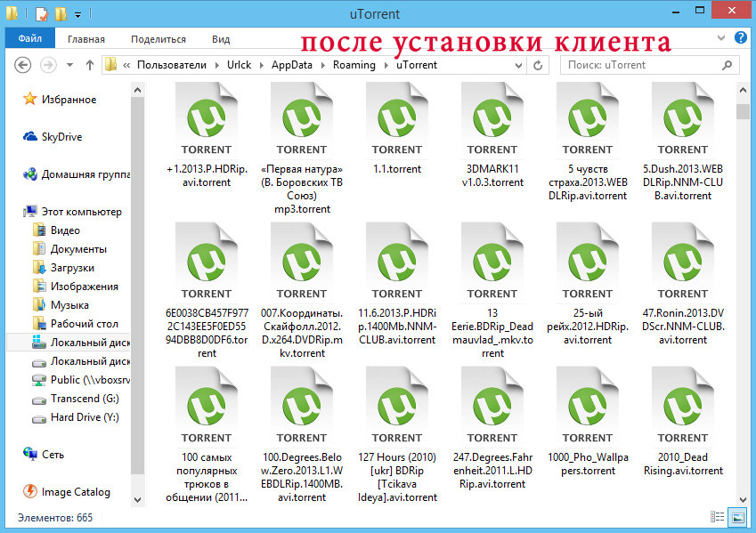Go to Пользователи in address path

point(171,65)
